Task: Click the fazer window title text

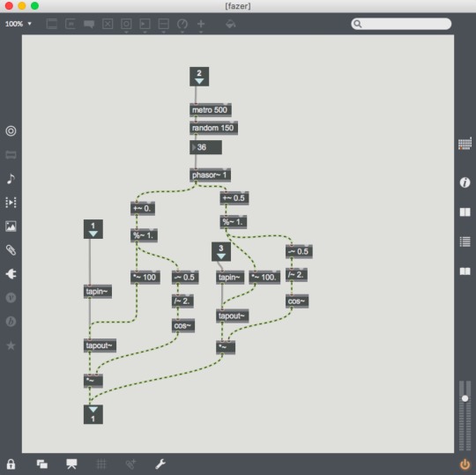Action: coord(238,6)
